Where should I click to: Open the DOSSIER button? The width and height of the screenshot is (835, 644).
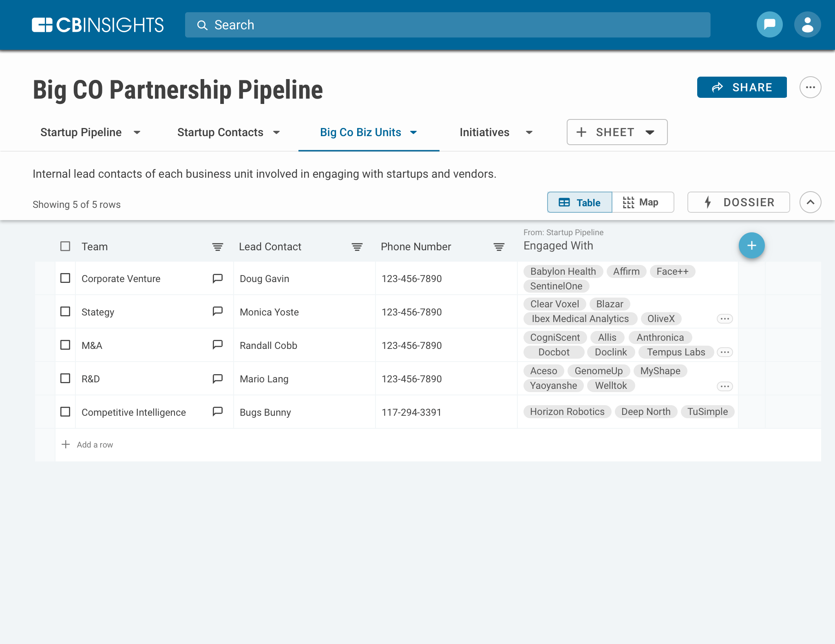tap(738, 202)
